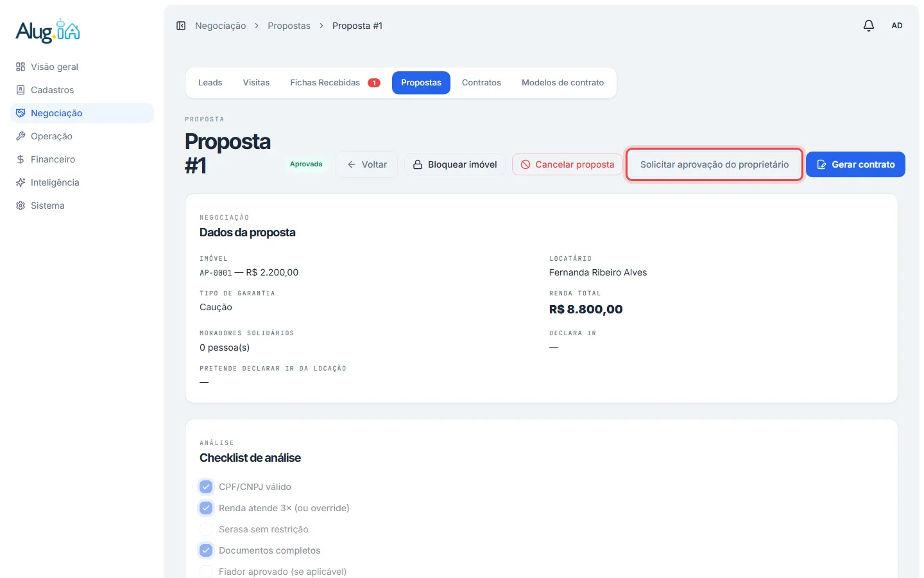Select the Propostas tab
The width and height of the screenshot is (924, 578).
[x=421, y=83]
